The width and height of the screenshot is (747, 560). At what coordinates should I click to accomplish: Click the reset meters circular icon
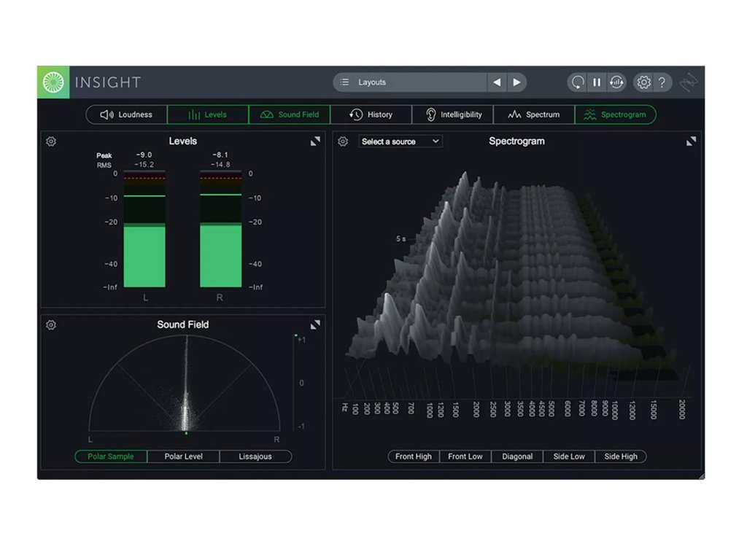click(x=578, y=82)
